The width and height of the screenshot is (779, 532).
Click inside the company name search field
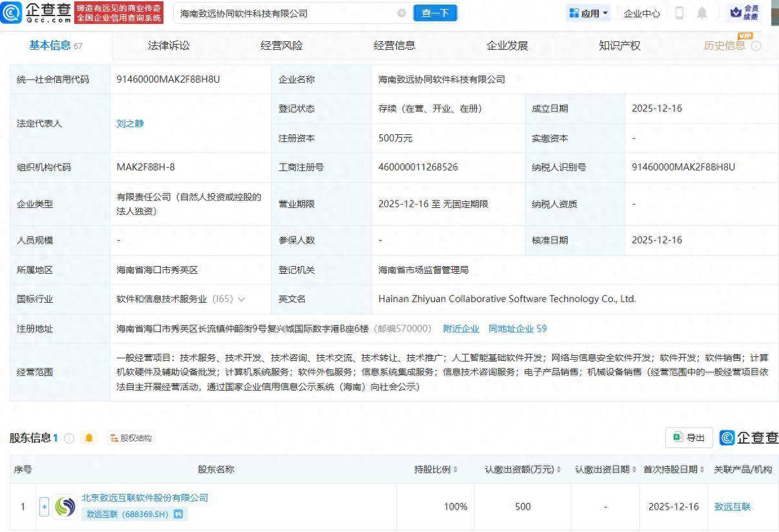tap(278, 13)
